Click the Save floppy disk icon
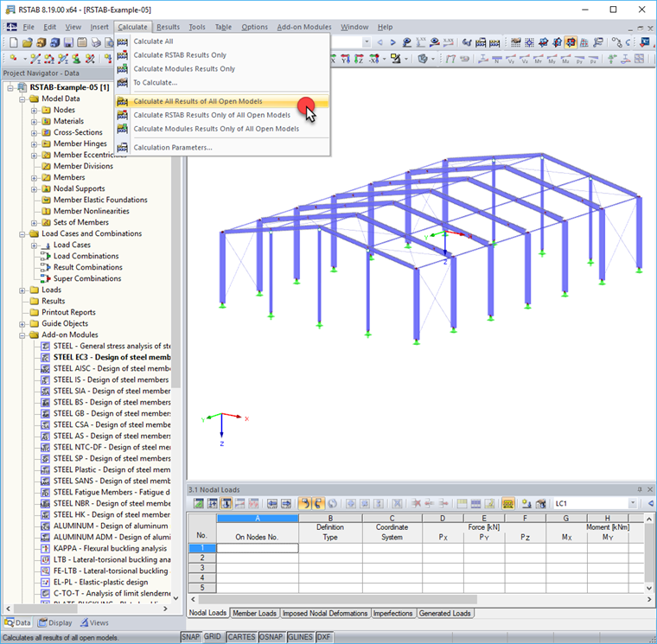The height and width of the screenshot is (644, 657). point(68,42)
